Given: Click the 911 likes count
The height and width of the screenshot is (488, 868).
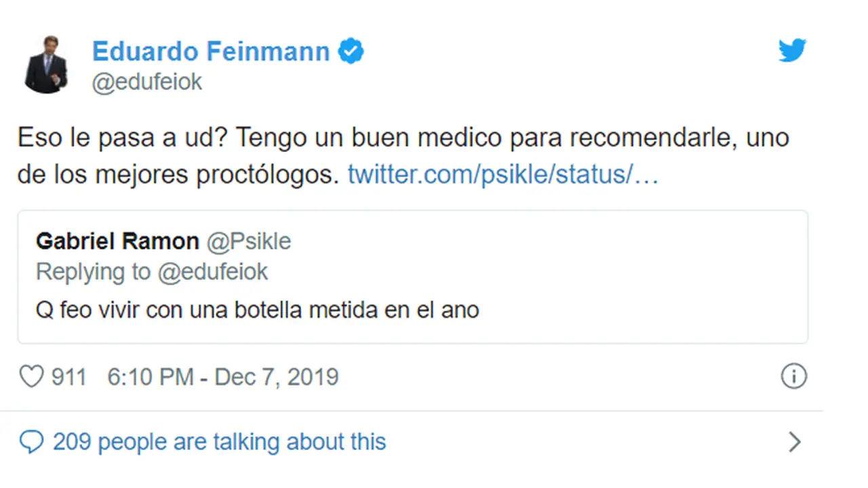Looking at the screenshot, I should [69, 377].
